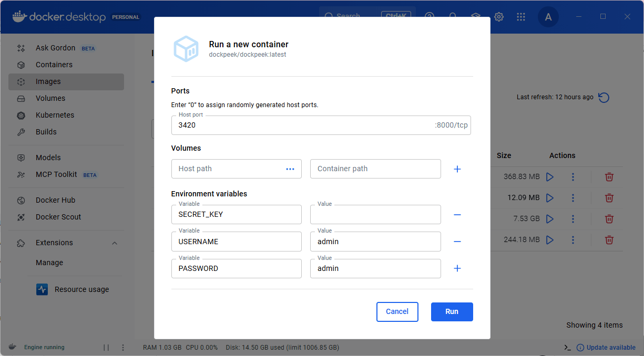
Task: Click Run to start the dockpeek container
Action: pyautogui.click(x=452, y=311)
